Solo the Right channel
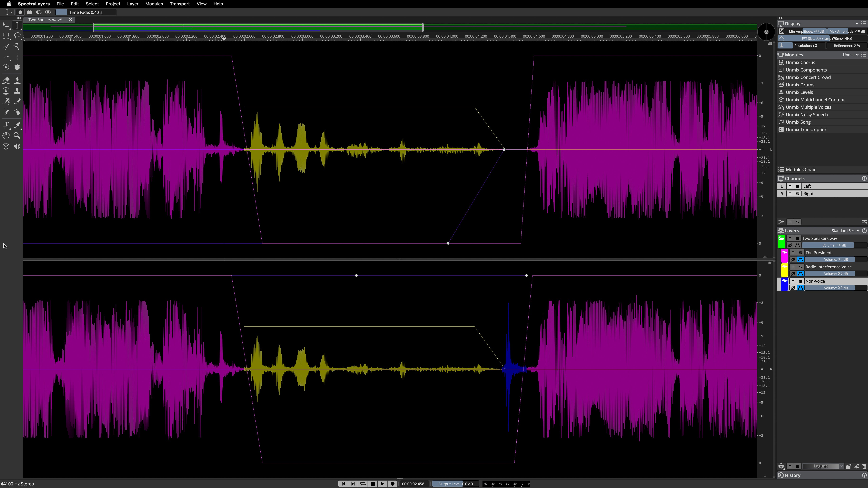 pos(797,194)
